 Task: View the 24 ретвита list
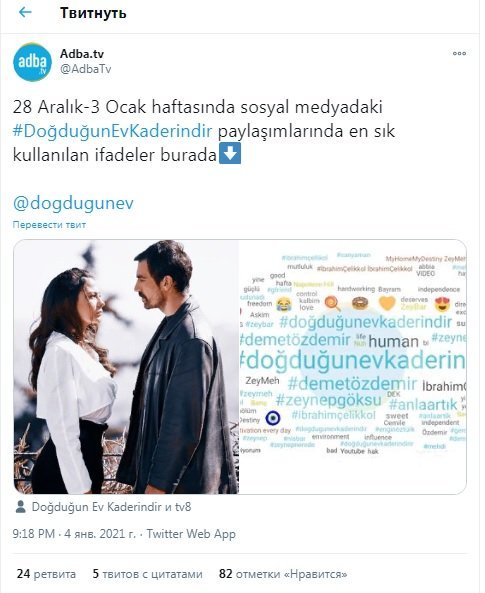point(46,574)
